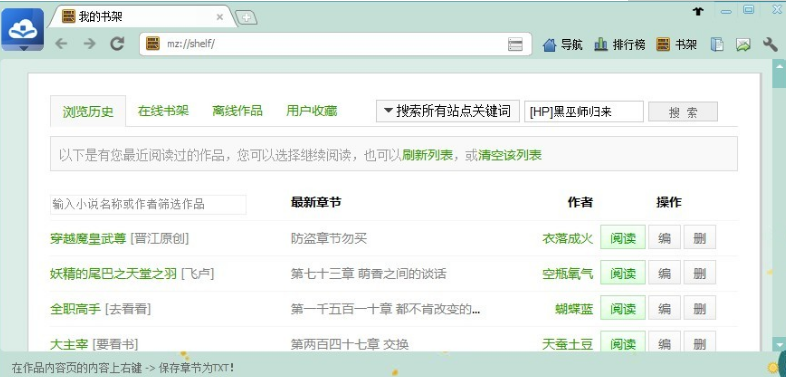Screen dimensions: 786x377
Task: Switch to the 在线书架 tab
Action: [x=163, y=111]
